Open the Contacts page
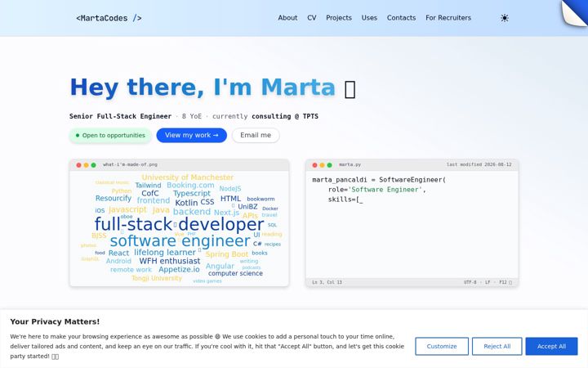This screenshot has width=588, height=368. pyautogui.click(x=401, y=18)
